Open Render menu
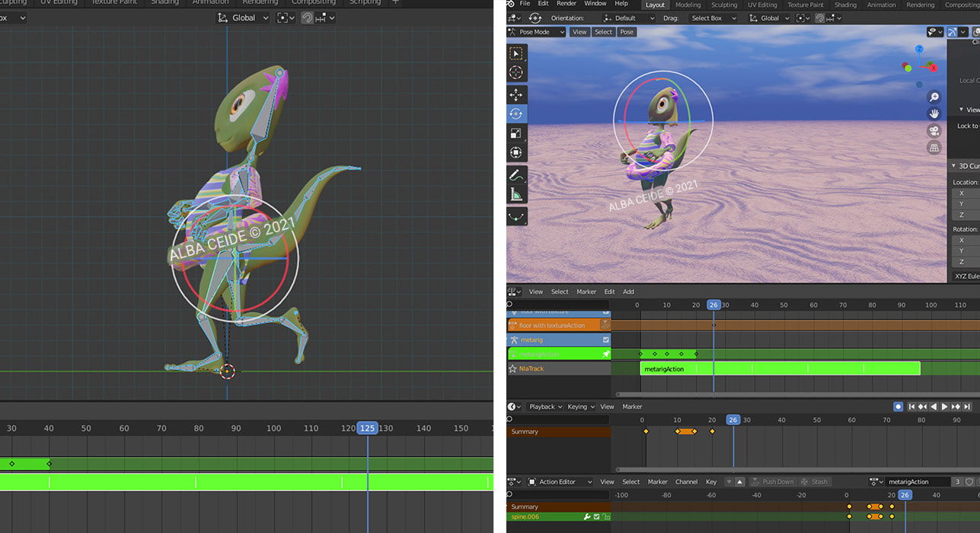Screen dimensions: 980x533 click(567, 4)
